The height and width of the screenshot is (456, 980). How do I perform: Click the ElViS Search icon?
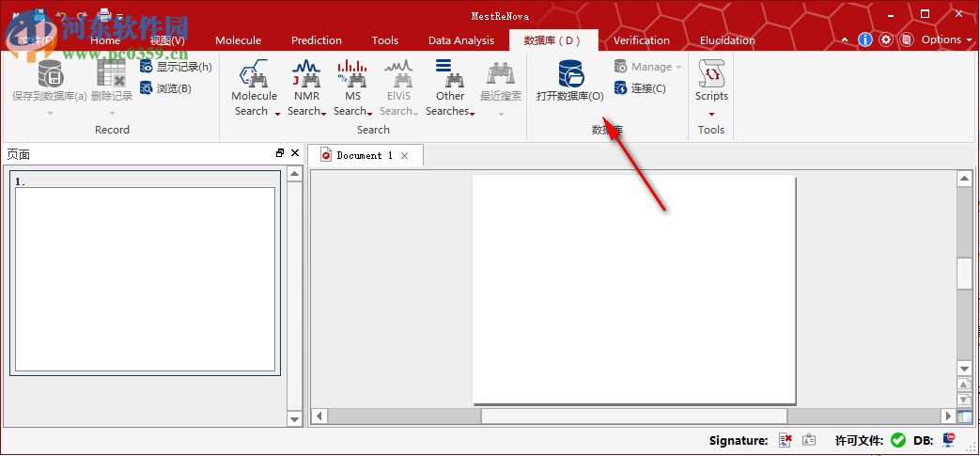click(x=398, y=74)
